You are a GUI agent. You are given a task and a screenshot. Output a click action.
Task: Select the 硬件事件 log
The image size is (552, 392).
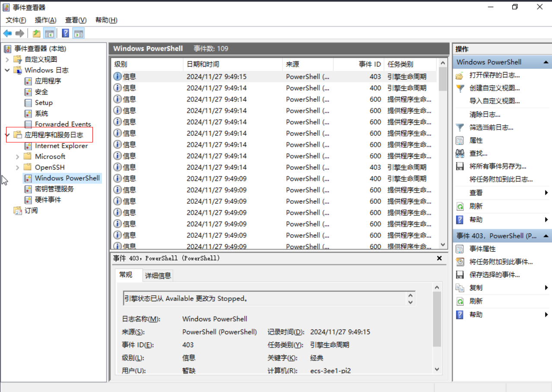[x=48, y=199]
